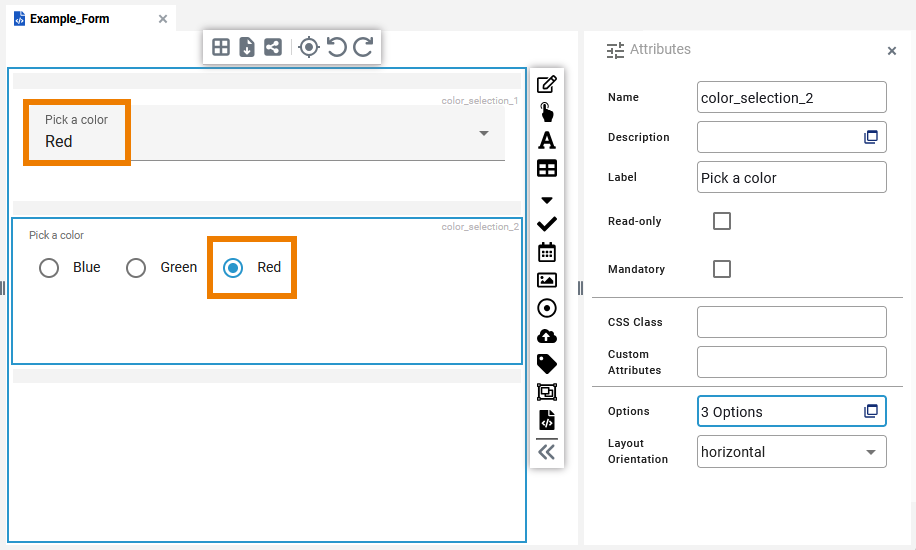916x550 pixels.
Task: Choose the Green radio option
Action: click(136, 268)
